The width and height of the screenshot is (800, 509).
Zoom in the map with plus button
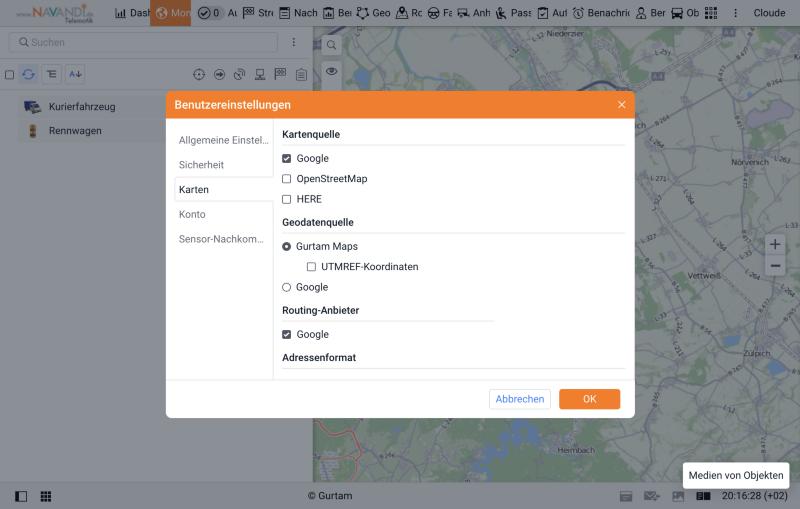click(x=774, y=244)
